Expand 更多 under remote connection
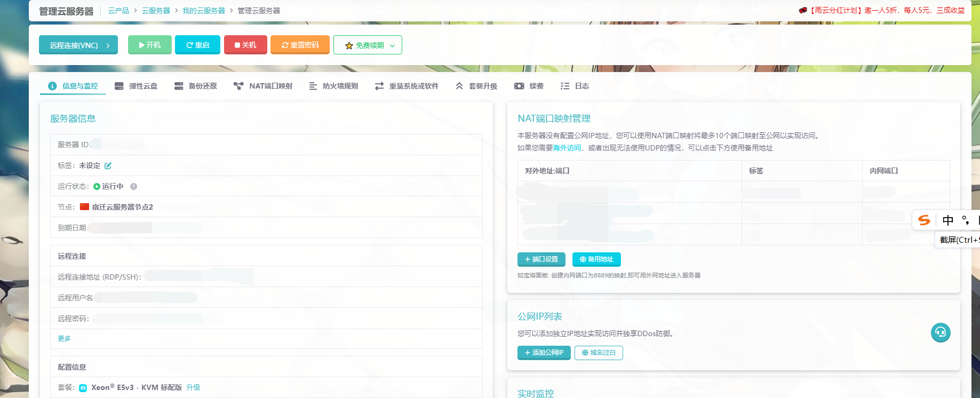Viewport: 980px width, 398px height. (x=64, y=339)
